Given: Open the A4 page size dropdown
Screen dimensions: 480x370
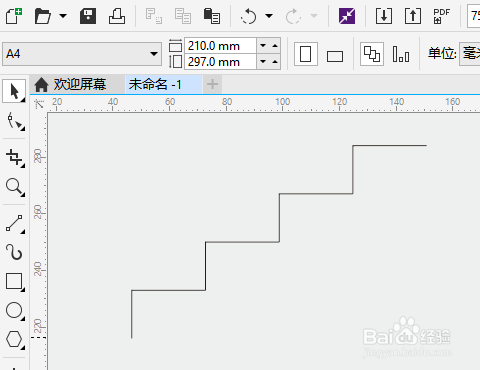Looking at the screenshot, I should (82, 54).
